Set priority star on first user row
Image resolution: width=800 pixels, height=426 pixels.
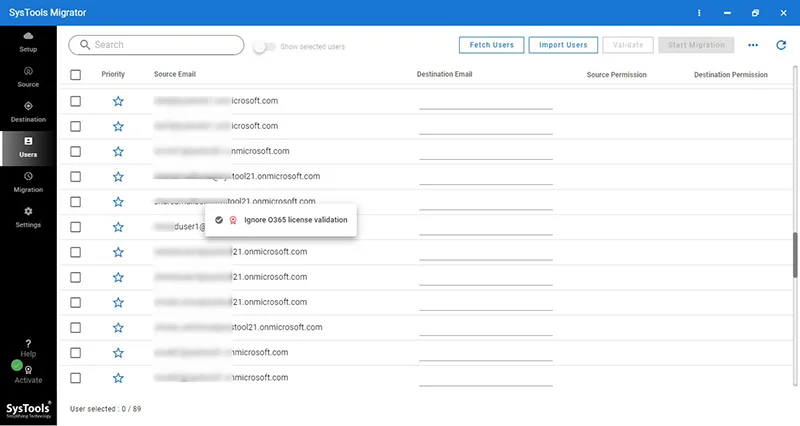click(x=118, y=101)
